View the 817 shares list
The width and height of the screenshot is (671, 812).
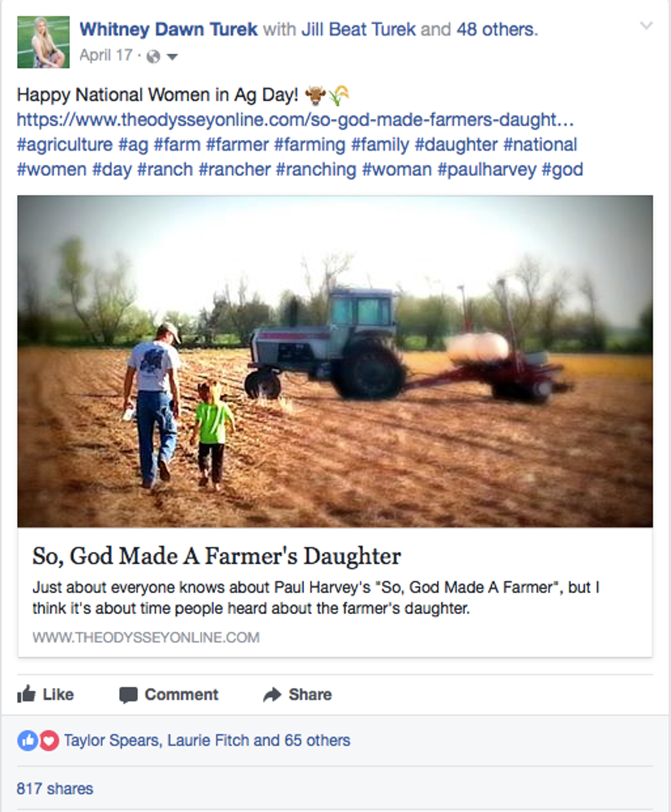tap(55, 788)
